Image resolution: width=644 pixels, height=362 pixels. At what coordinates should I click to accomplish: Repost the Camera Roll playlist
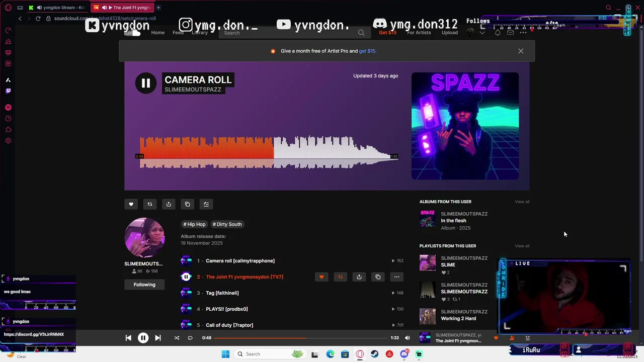click(149, 204)
